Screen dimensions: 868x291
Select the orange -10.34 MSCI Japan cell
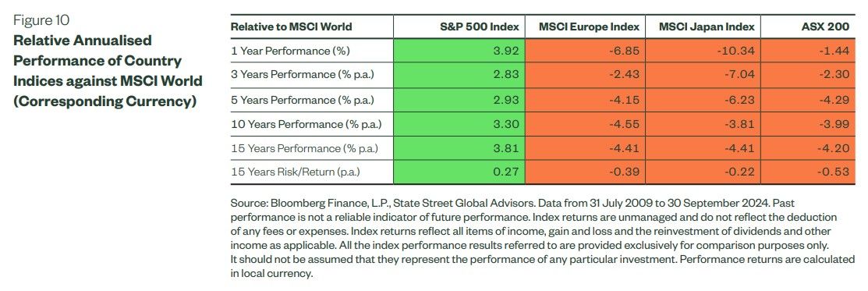coord(703,51)
